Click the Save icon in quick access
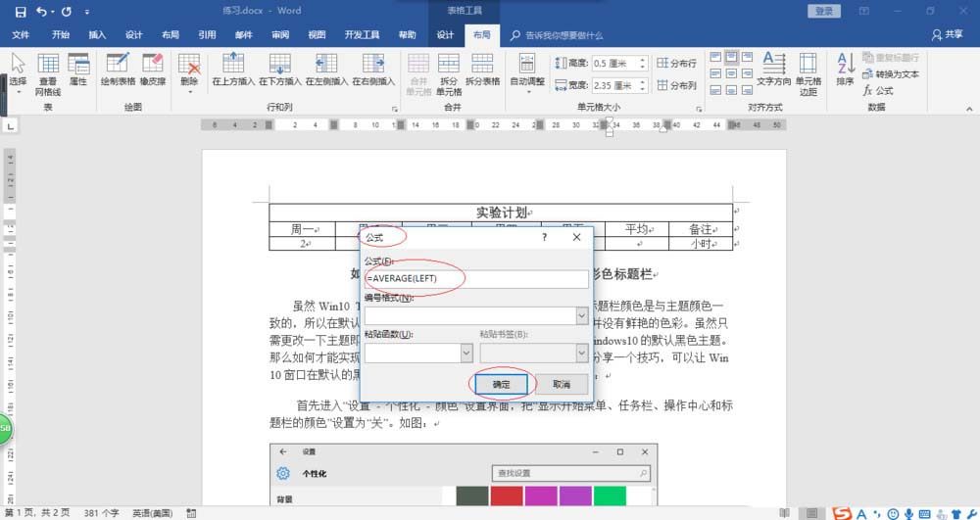The width and height of the screenshot is (980, 520). click(x=20, y=11)
